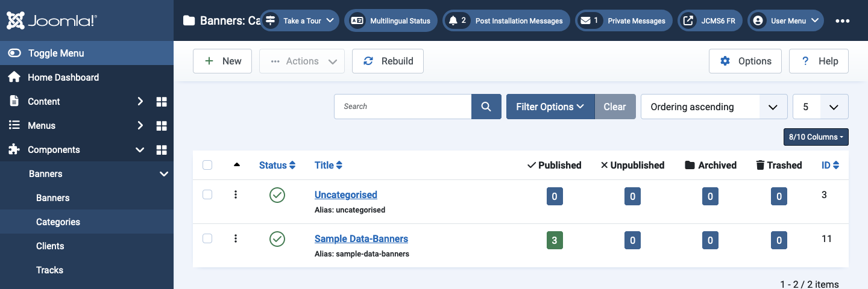Open the Sample Data-Banners category link
Image resolution: width=868 pixels, height=289 pixels.
(x=361, y=239)
